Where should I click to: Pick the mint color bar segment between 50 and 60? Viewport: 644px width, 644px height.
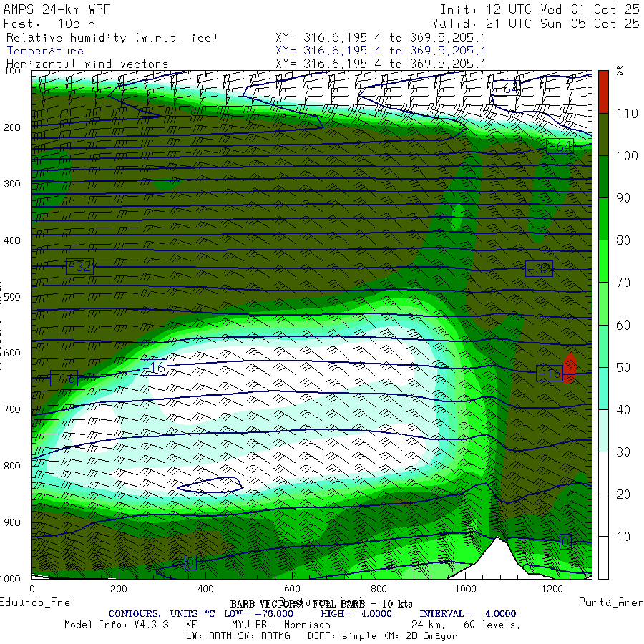pyautogui.click(x=603, y=346)
